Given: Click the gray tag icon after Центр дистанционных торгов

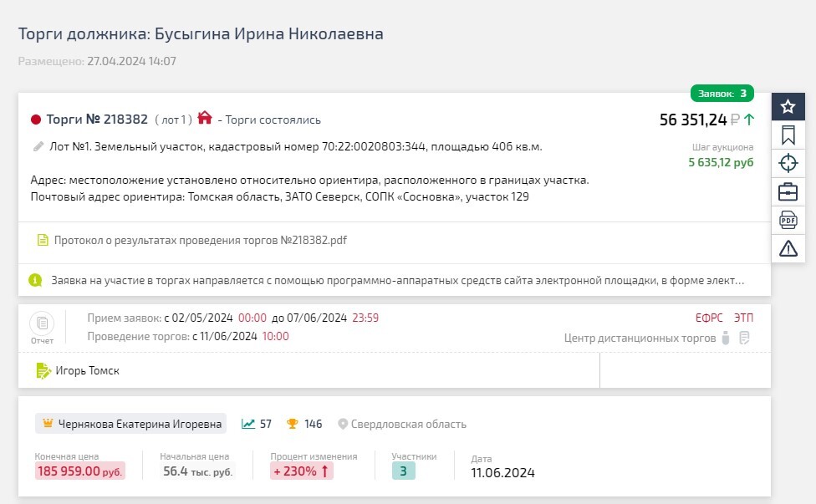Looking at the screenshot, I should click(726, 338).
